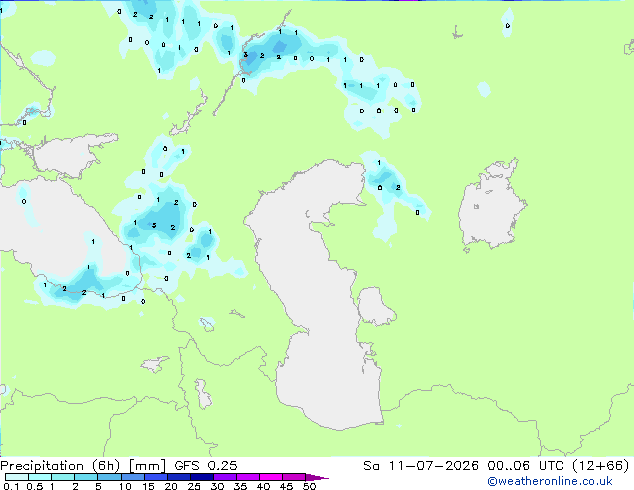Click the legend value label '50'

point(309,486)
